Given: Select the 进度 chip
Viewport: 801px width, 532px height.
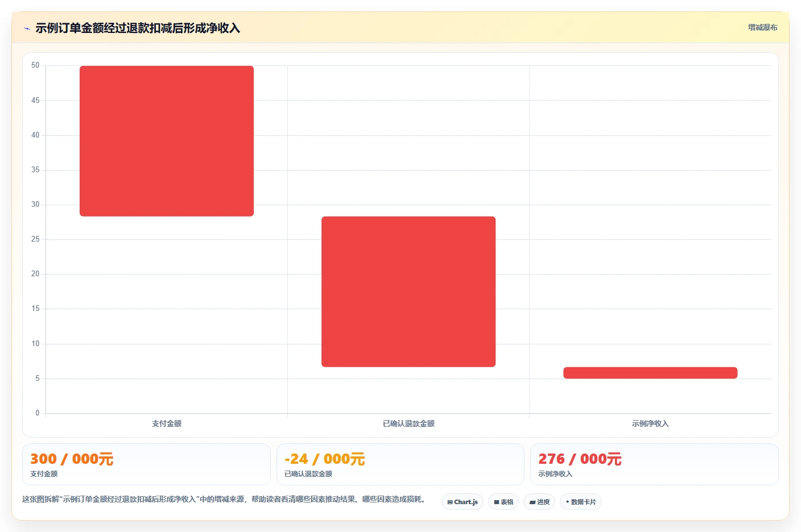Looking at the screenshot, I should (x=539, y=502).
